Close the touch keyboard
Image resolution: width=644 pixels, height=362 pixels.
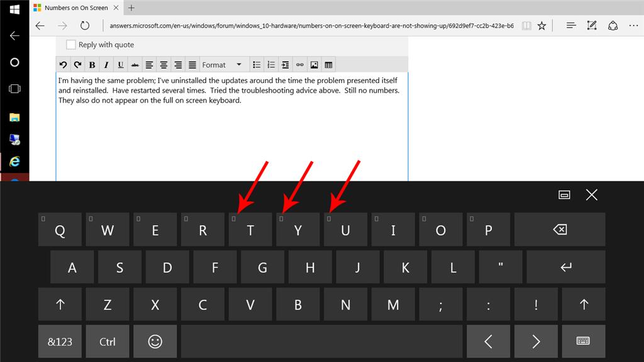pos(591,195)
